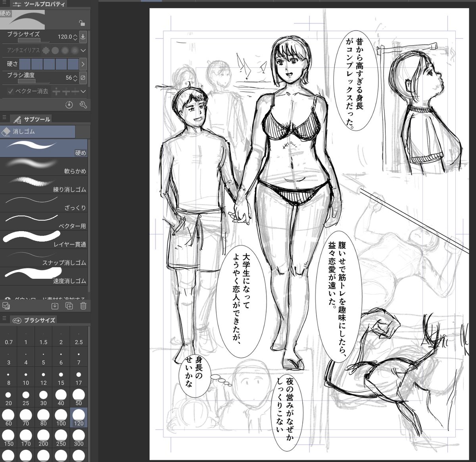Expand hardness options with arrow button
This screenshot has height=462, width=476.
(83, 64)
